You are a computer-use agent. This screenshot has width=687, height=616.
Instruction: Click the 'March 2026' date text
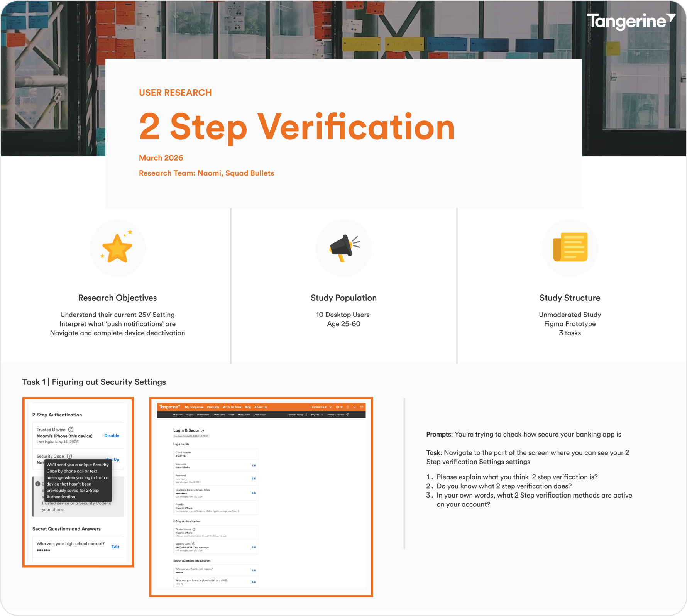[161, 158]
